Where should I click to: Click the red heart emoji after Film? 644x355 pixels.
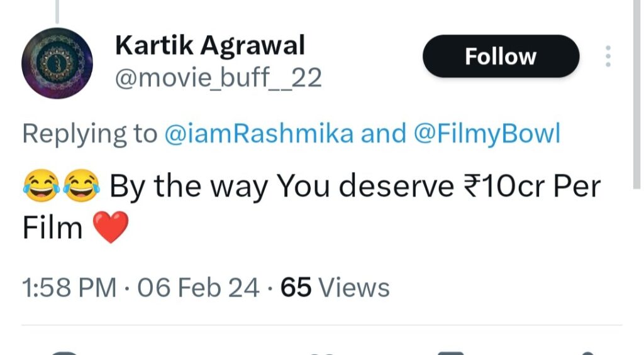point(110,227)
